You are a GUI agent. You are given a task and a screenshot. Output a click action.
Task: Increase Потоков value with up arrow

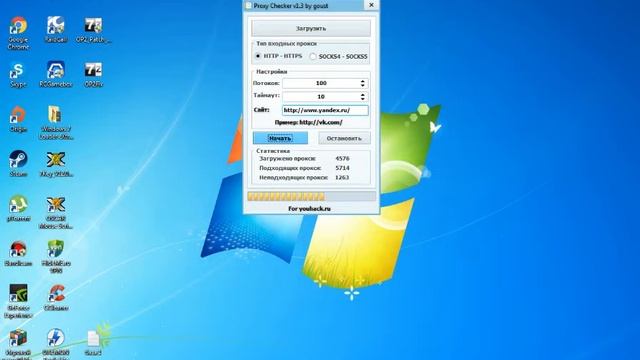point(362,81)
